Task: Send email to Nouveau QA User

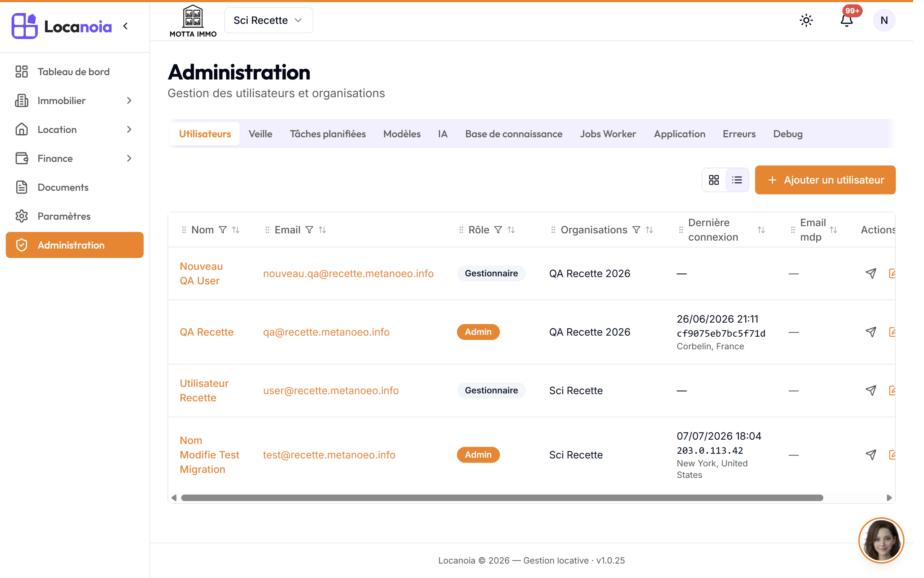Action: click(871, 273)
